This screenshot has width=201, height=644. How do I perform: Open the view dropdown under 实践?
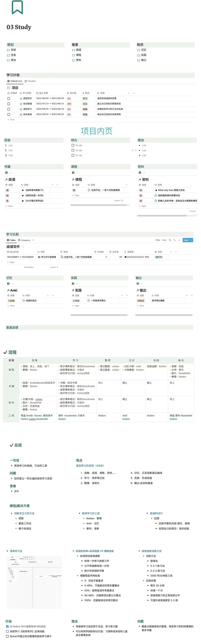coord(75,284)
